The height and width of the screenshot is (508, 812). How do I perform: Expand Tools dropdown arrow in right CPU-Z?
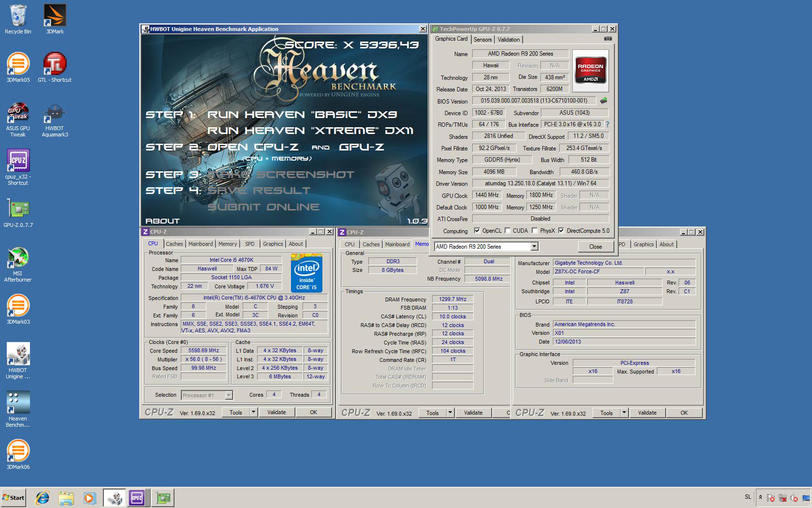point(624,413)
